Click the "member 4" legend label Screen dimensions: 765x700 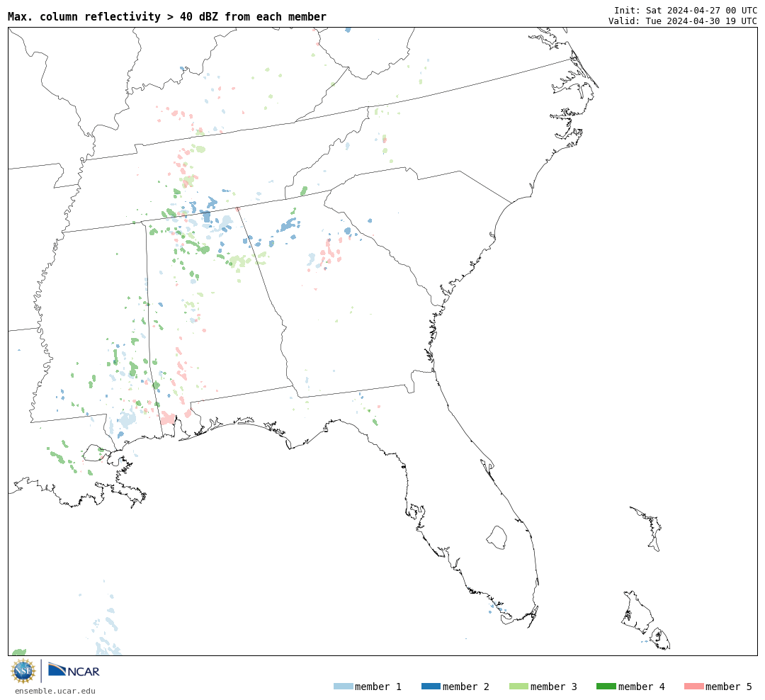pos(641,687)
